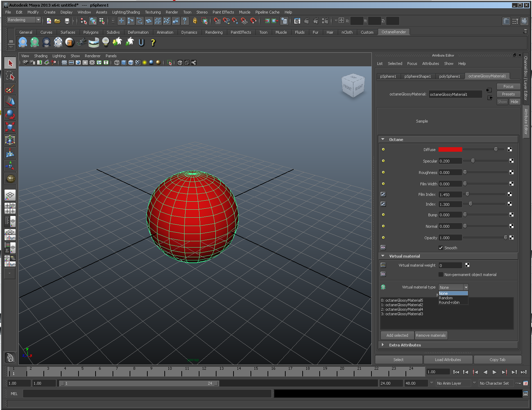Click the Load Attributes button
This screenshot has width=532, height=410.
[448, 360]
